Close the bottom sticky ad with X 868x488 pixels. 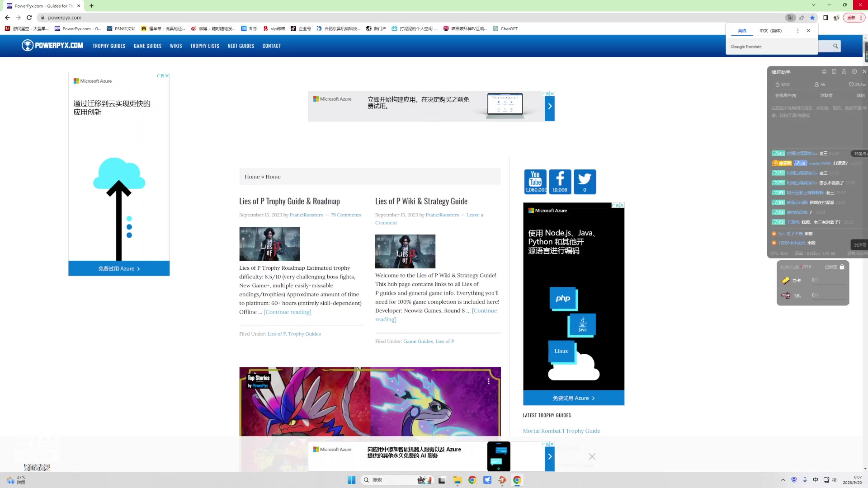592,457
